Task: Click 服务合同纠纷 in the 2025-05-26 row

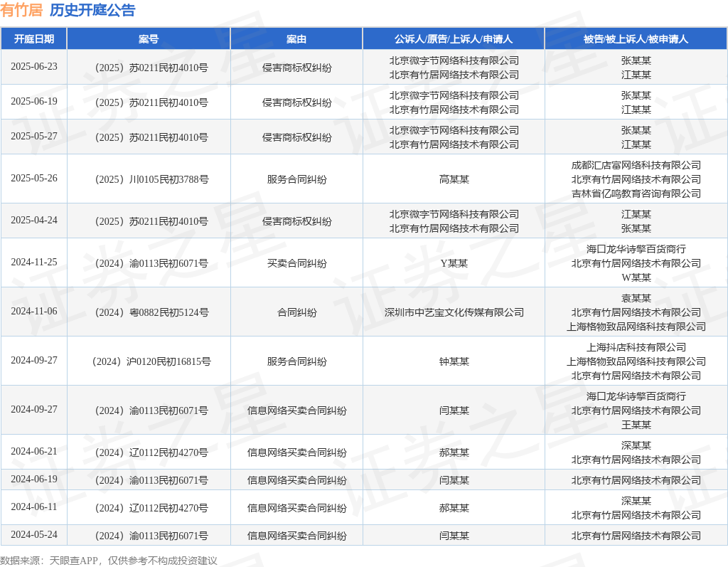Action: click(296, 179)
